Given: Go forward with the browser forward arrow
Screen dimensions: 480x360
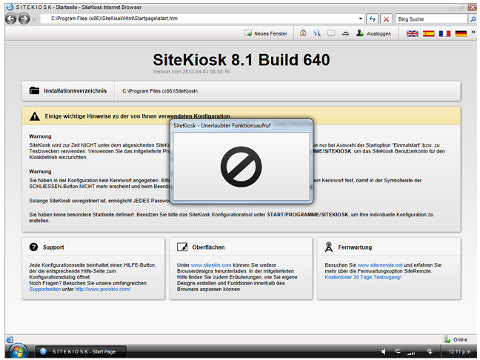Looking at the screenshot, I should pos(24,19).
